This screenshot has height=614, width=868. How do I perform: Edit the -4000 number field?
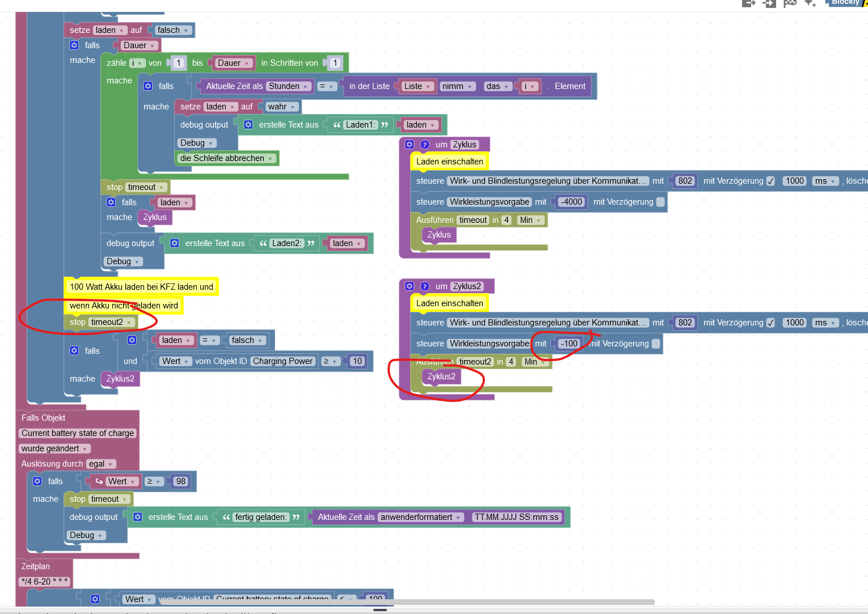(x=571, y=202)
